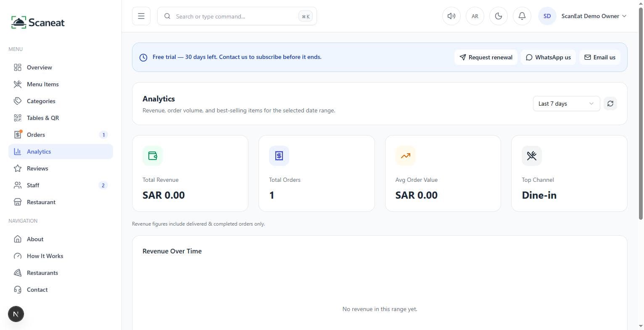Click 'No revenue in this range yet.' text

(380, 309)
